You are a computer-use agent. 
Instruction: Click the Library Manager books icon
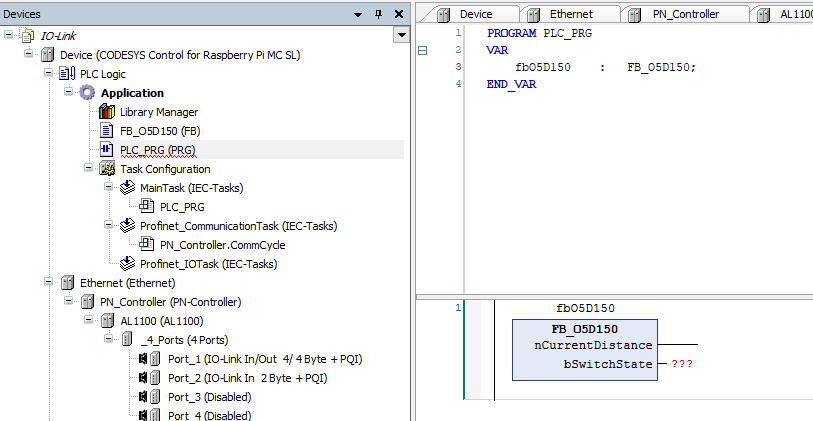107,112
